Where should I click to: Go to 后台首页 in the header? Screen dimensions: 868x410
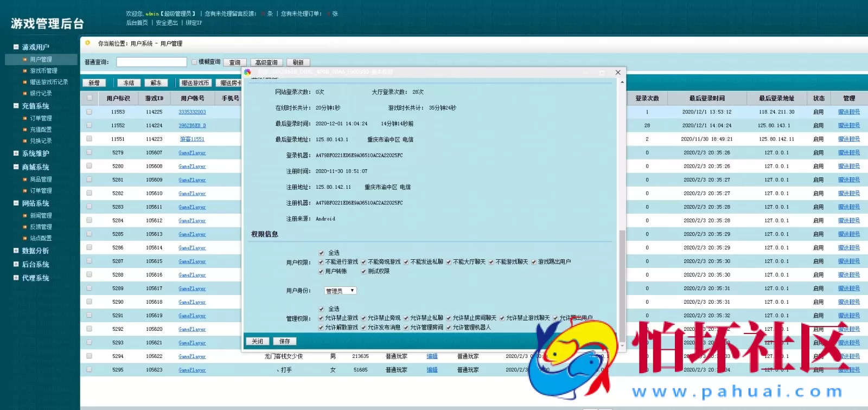tap(137, 23)
